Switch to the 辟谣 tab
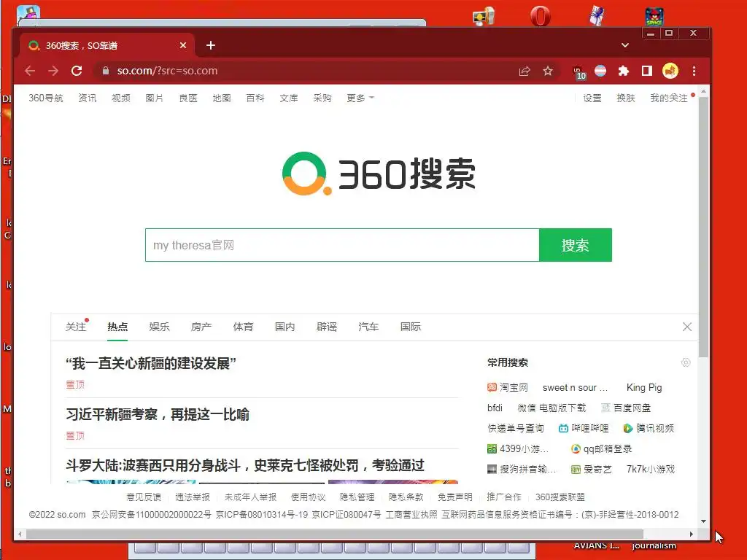Viewport: 747px width, 560px height. pyautogui.click(x=327, y=327)
